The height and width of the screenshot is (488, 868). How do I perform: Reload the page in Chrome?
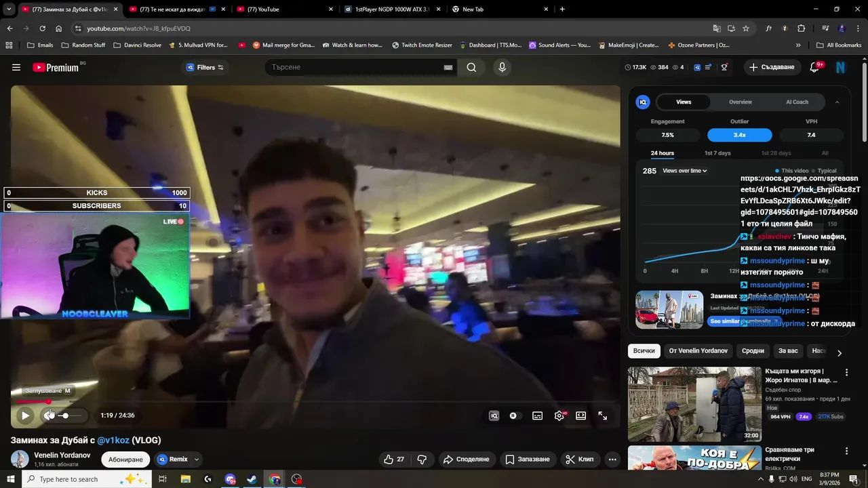[x=42, y=28]
